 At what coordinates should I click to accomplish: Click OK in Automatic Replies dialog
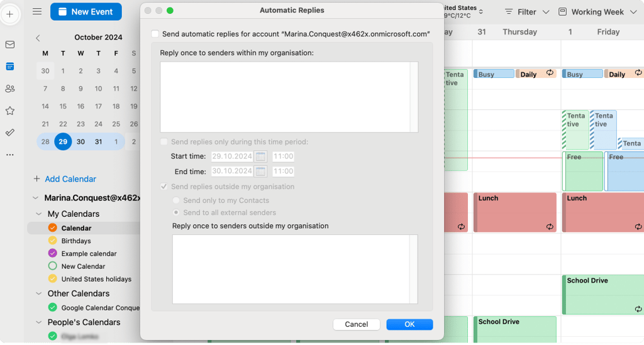[409, 324]
